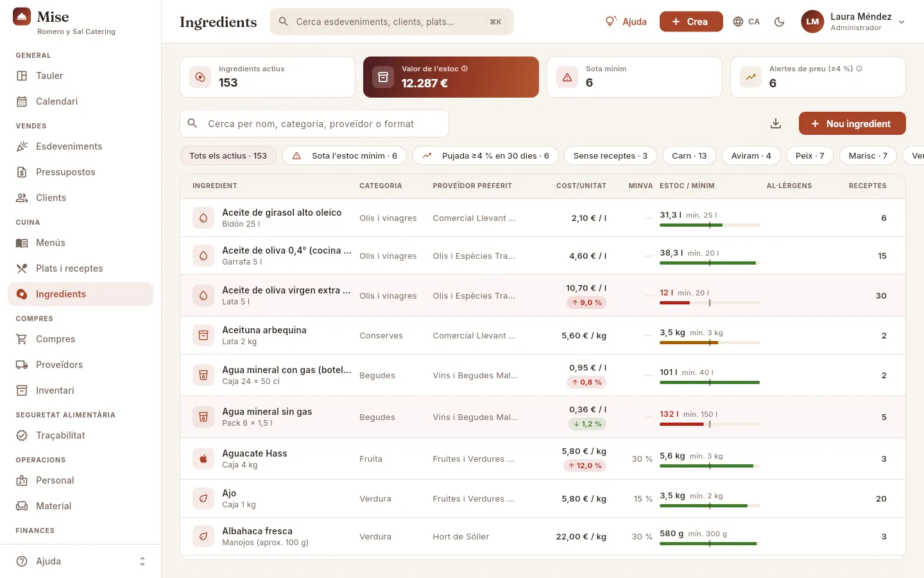Toggle the Sense receptes filter chip
This screenshot has width=924, height=578.
point(610,155)
